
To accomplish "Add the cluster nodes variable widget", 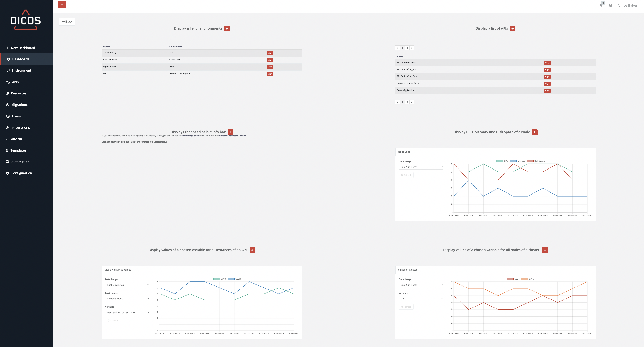I will click(x=545, y=250).
